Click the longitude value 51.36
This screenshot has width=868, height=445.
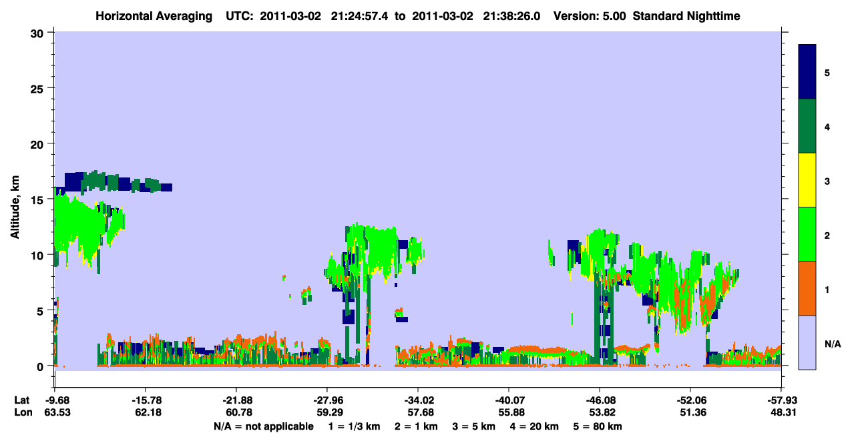692,413
